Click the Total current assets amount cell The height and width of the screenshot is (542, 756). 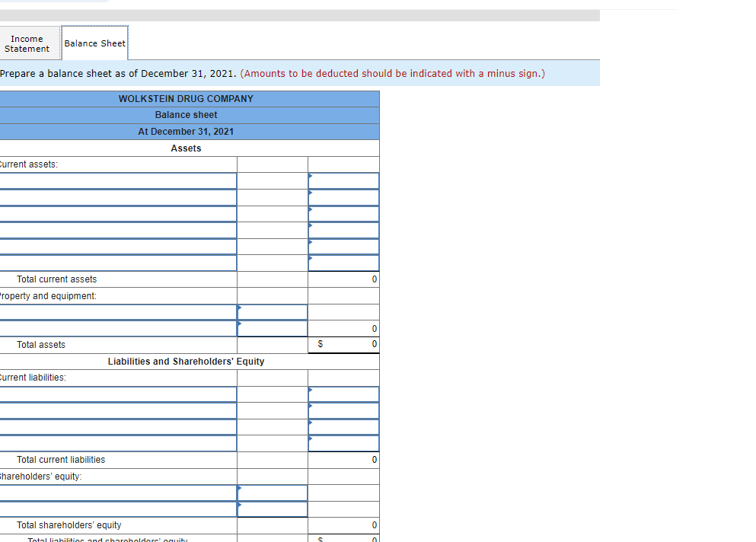[343, 279]
